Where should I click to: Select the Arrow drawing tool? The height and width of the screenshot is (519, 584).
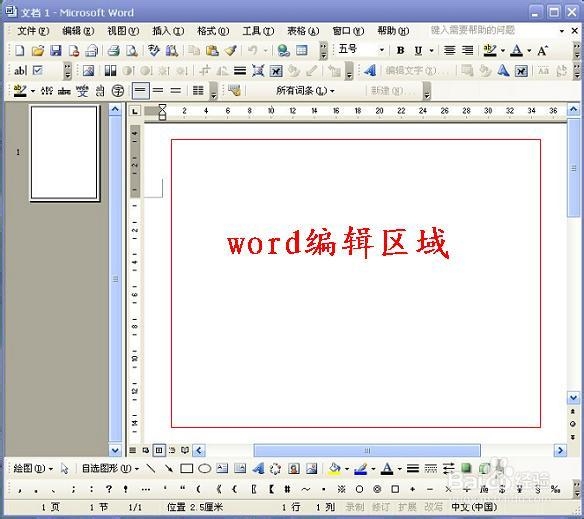(x=169, y=468)
